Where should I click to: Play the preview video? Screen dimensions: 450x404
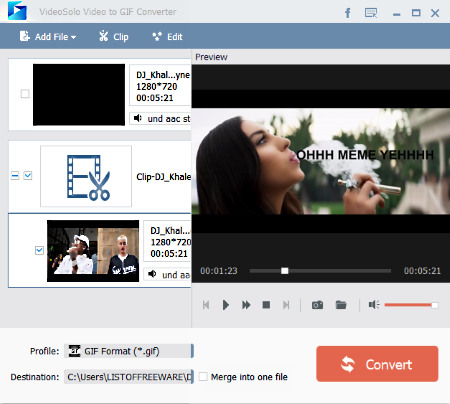click(x=226, y=305)
